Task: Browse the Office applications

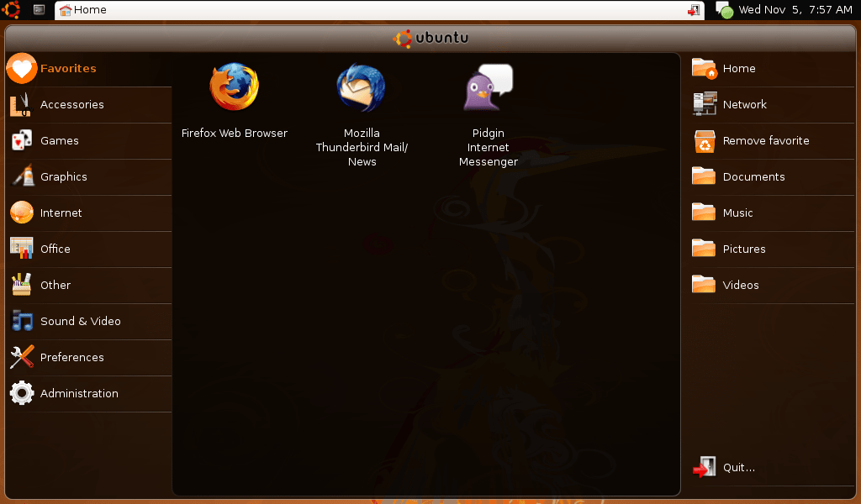Action: point(56,249)
